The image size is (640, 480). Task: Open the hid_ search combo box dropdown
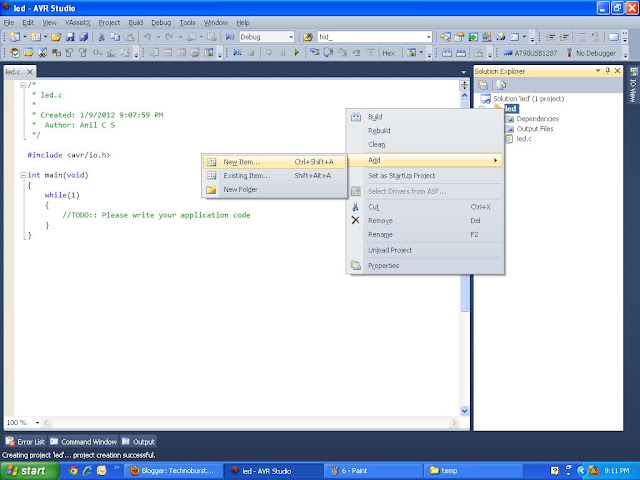click(x=428, y=37)
